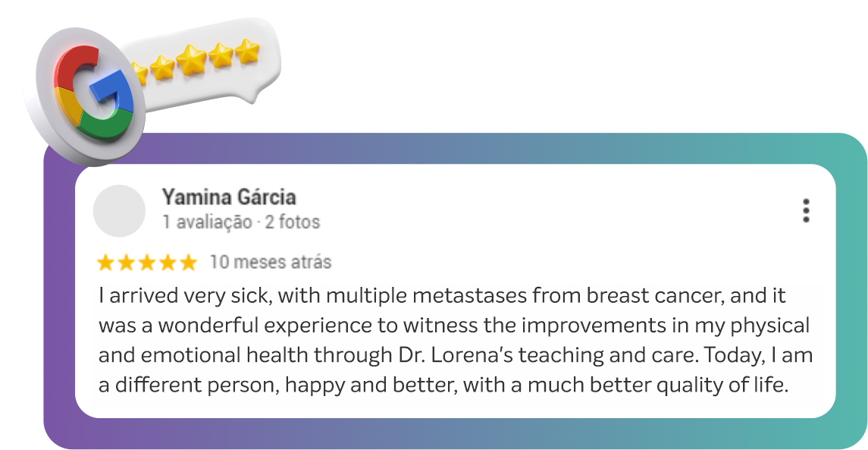Screen dimensions: 868x450
Task: Select the fifth star in review rating
Action: tap(188, 262)
